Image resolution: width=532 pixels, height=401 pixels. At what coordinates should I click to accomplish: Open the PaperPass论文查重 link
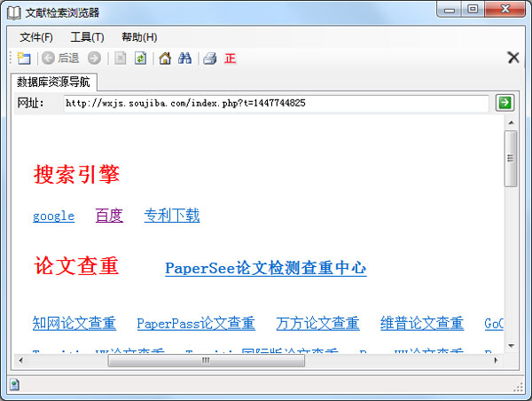[x=196, y=323]
